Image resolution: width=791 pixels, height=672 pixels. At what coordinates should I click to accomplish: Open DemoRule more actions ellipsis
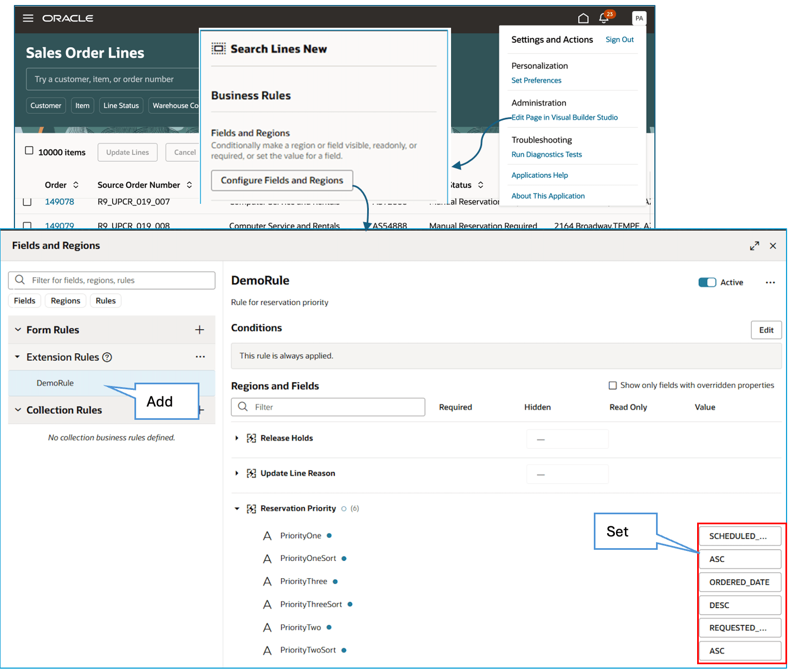click(x=770, y=282)
